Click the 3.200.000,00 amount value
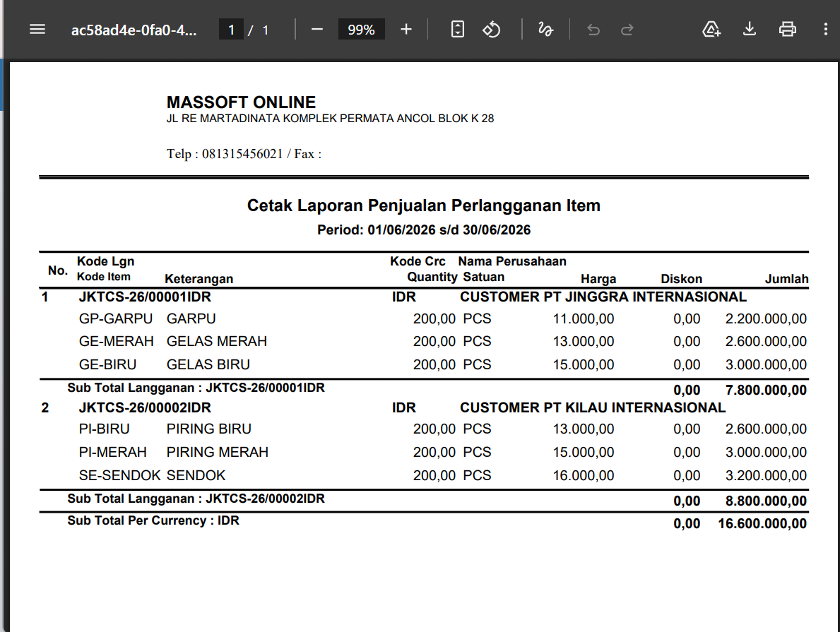 click(766, 476)
